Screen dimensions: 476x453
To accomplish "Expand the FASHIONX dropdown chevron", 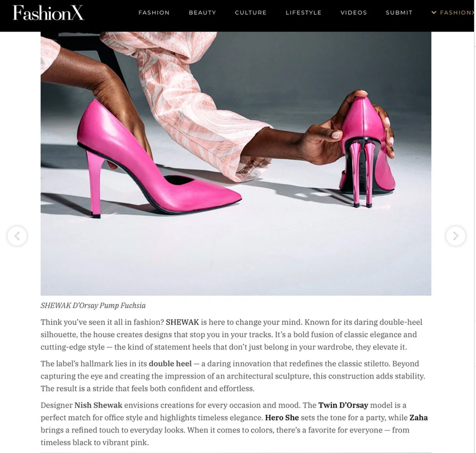I will click(x=434, y=13).
